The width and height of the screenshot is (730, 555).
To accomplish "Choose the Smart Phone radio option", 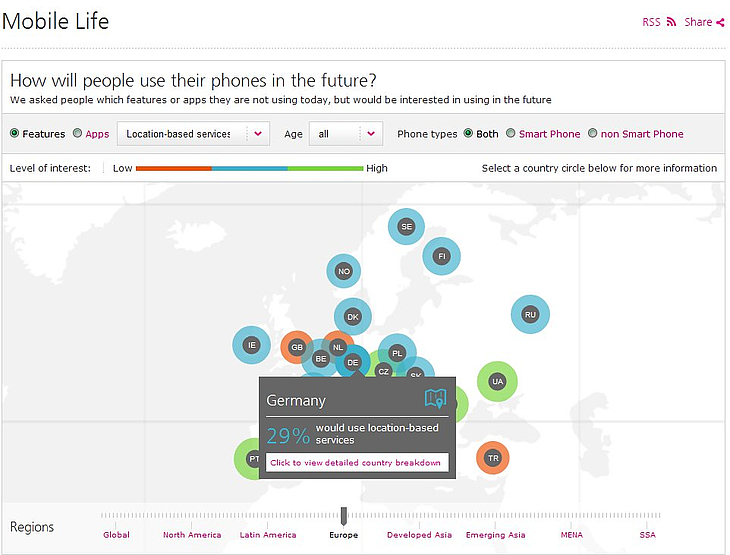I will tap(511, 134).
